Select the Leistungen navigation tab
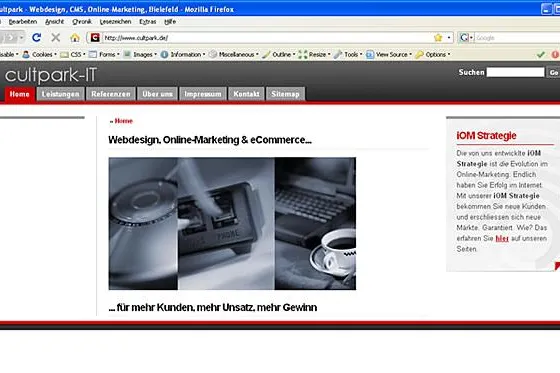The height and width of the screenshot is (373, 560). 60,94
